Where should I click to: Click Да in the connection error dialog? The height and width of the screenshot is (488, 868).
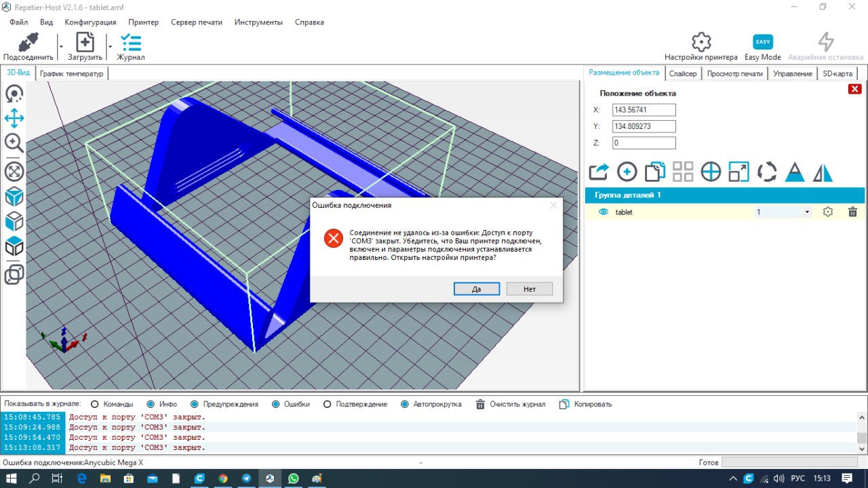477,288
